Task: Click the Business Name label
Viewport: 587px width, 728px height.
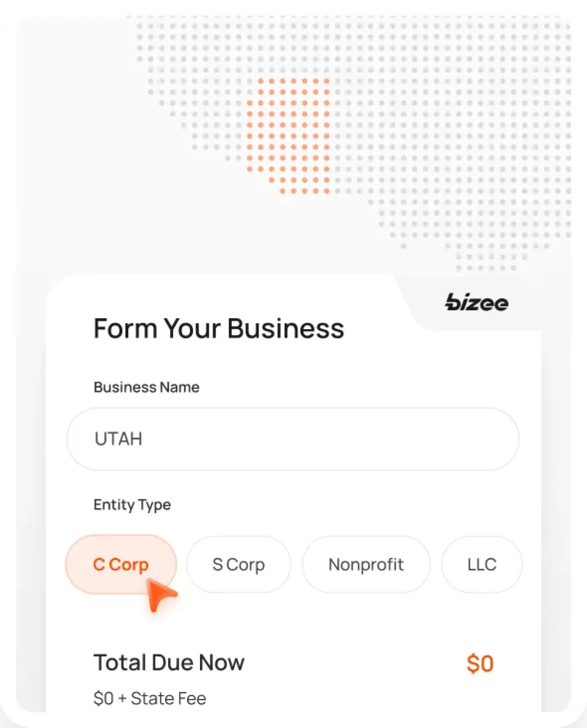Action: (146, 387)
